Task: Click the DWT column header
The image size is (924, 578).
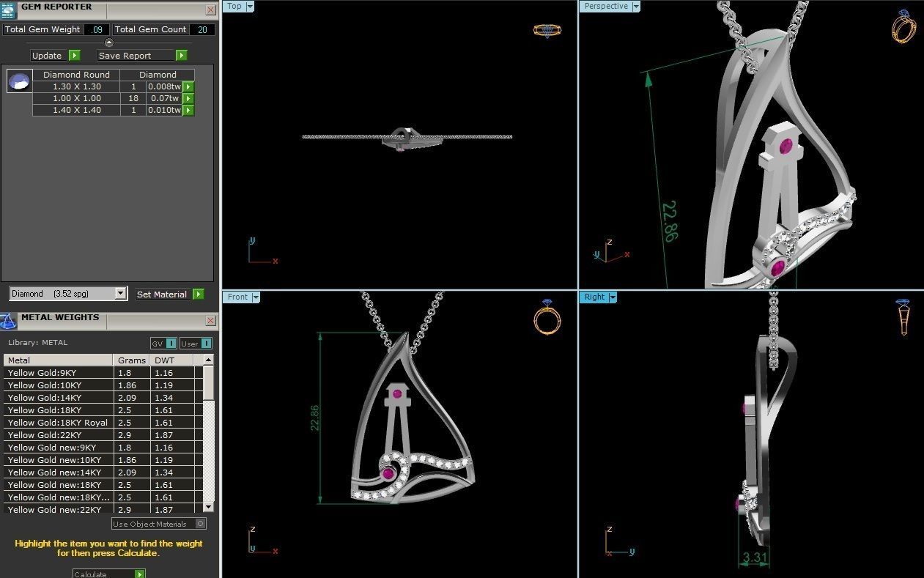Action: coord(173,360)
